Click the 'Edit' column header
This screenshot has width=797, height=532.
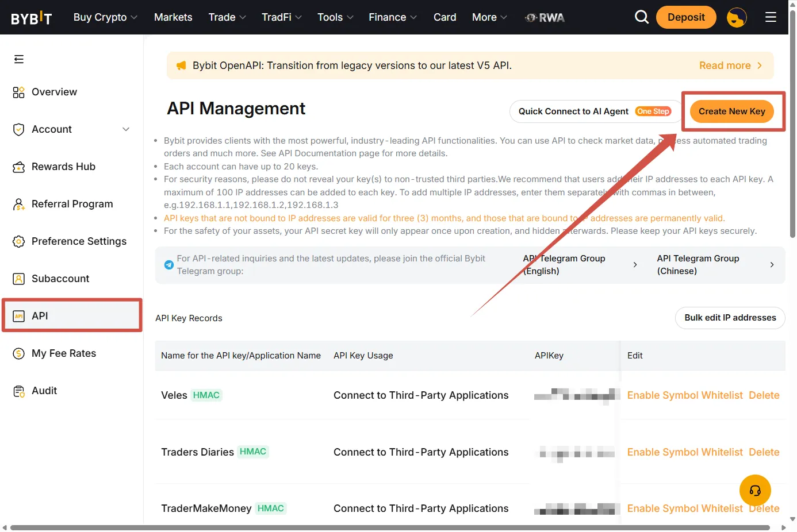click(635, 356)
